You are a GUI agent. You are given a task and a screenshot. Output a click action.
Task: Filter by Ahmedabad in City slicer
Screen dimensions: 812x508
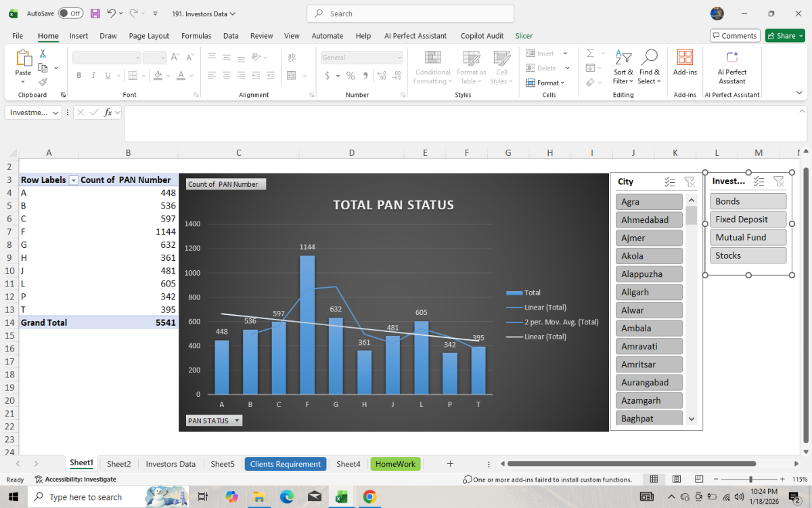pyautogui.click(x=649, y=220)
